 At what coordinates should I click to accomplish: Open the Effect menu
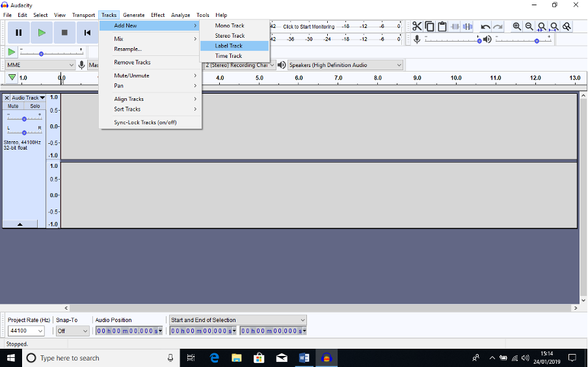point(157,15)
